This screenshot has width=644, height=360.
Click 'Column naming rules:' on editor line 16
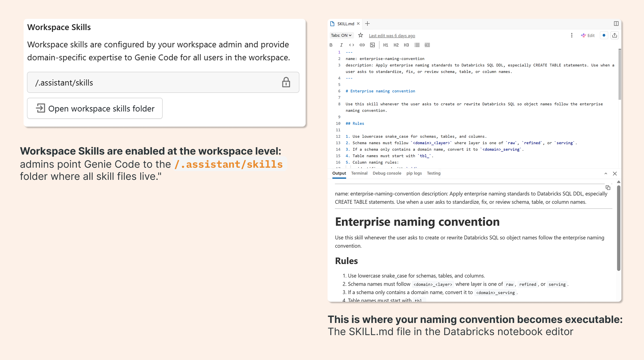372,163
